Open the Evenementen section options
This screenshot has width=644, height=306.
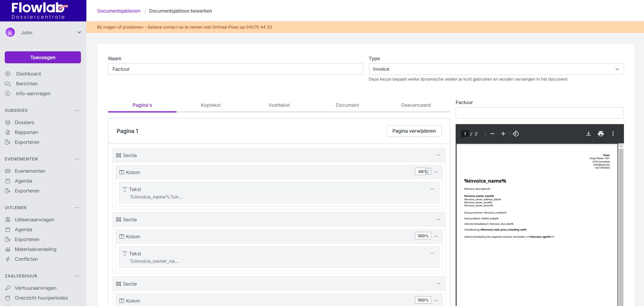(77, 159)
